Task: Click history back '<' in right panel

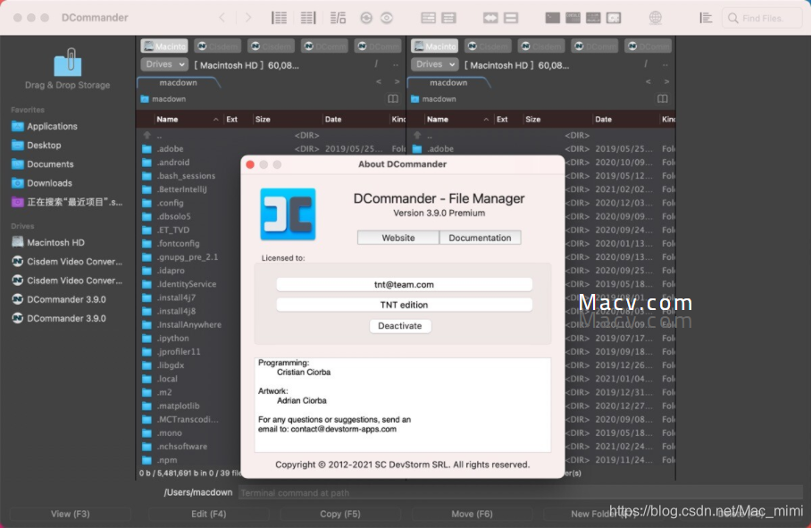Action: click(648, 82)
